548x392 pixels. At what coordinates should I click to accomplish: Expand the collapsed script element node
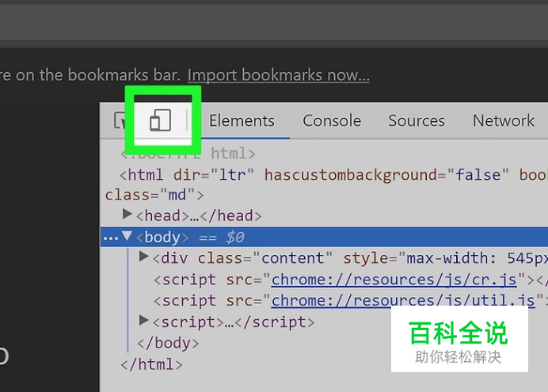(143, 320)
